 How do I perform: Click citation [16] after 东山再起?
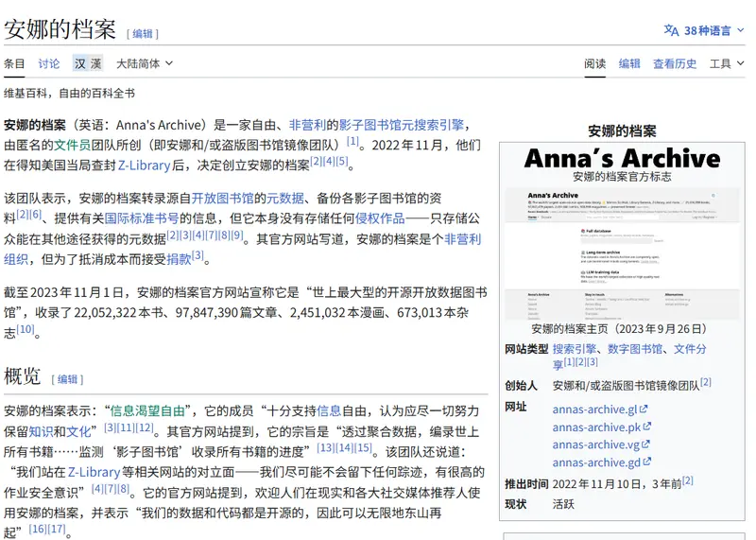38,529
